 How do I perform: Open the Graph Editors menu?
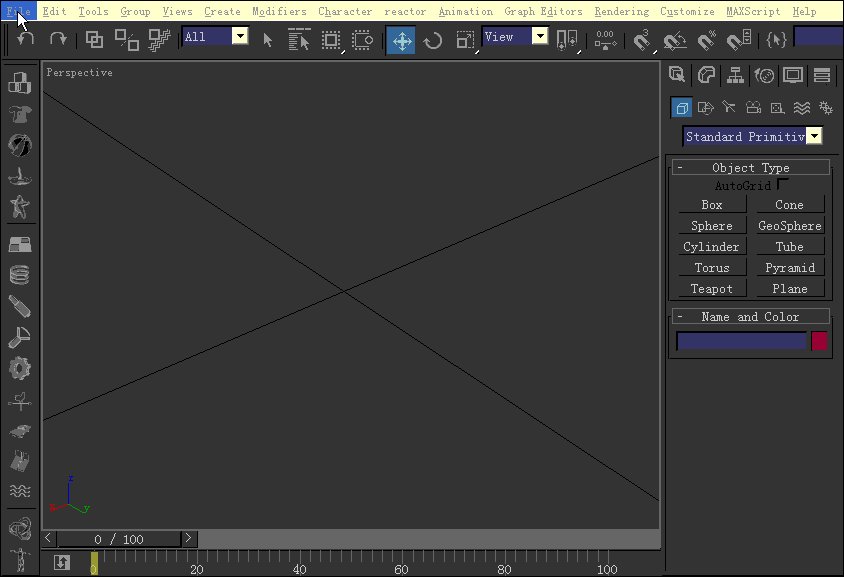click(x=543, y=11)
